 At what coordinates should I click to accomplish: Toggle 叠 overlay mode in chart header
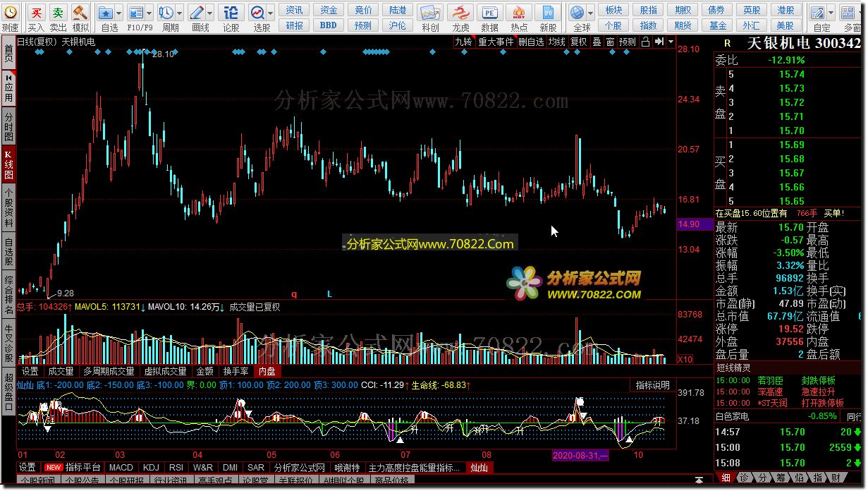pos(597,42)
